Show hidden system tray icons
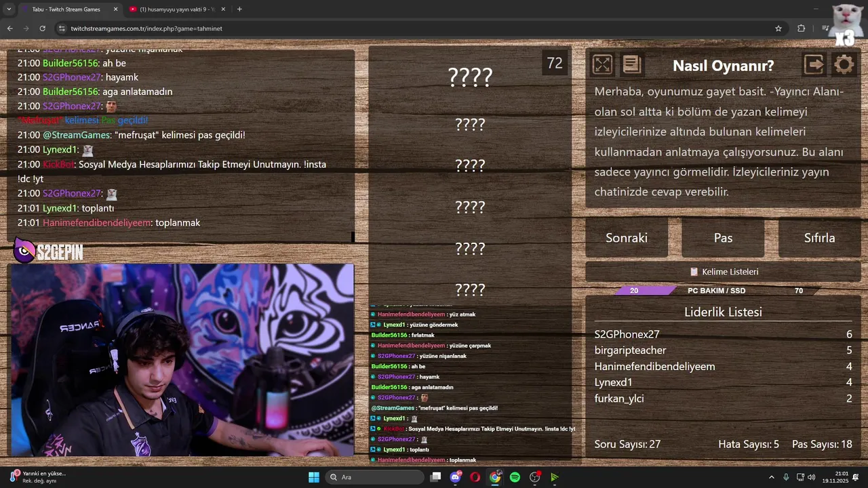Screen dimensions: 868x488 pos(771,477)
